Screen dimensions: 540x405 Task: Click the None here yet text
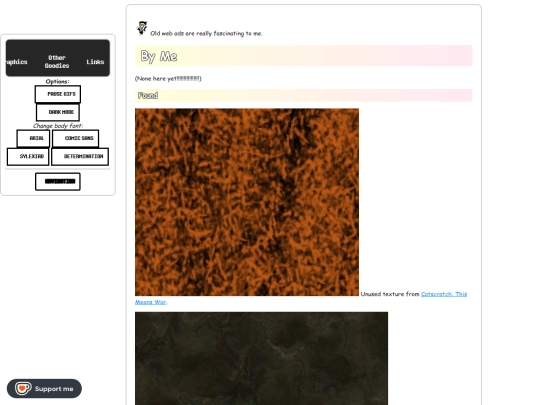pos(168,79)
